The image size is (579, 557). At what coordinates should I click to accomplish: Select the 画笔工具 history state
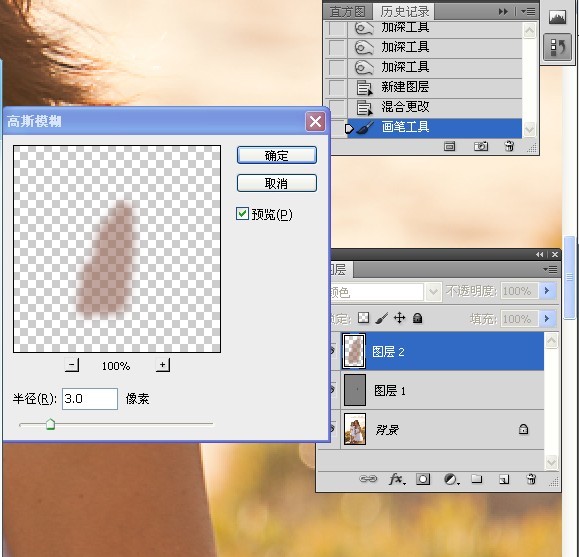point(435,128)
